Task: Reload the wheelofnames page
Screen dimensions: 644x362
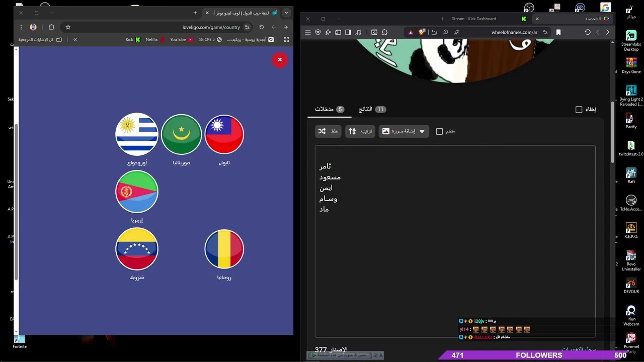Action: point(587,32)
